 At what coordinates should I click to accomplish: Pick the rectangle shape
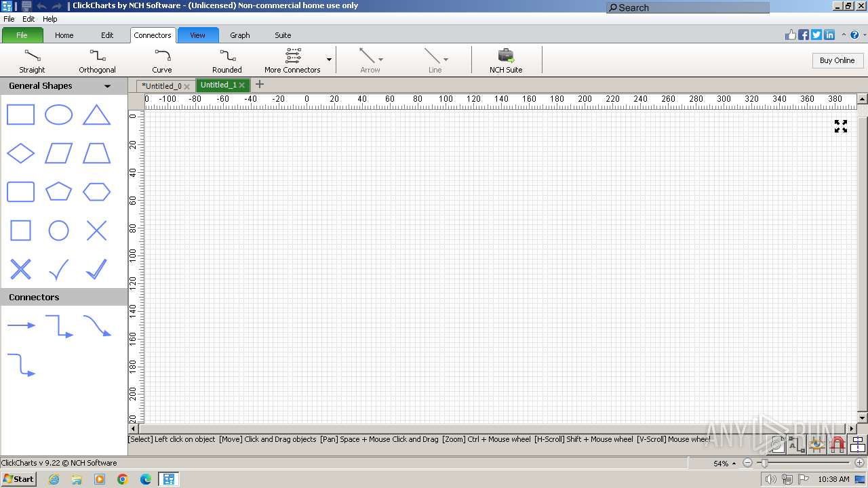click(20, 115)
